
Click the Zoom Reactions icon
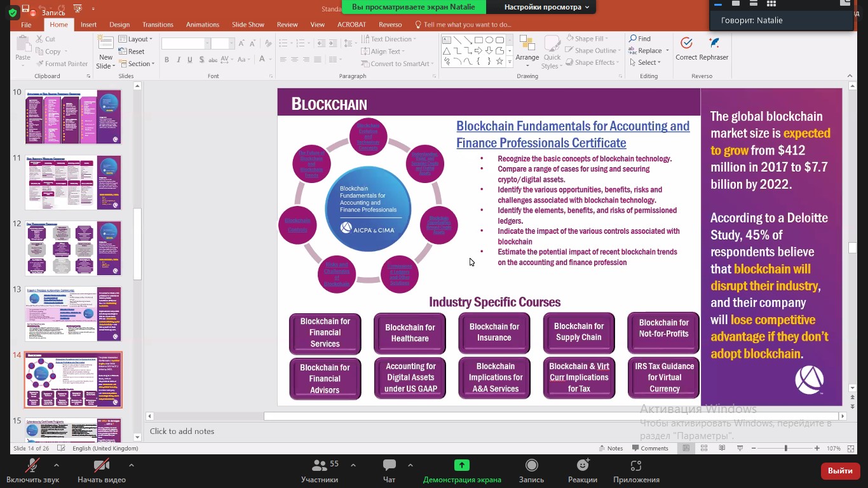(x=582, y=466)
